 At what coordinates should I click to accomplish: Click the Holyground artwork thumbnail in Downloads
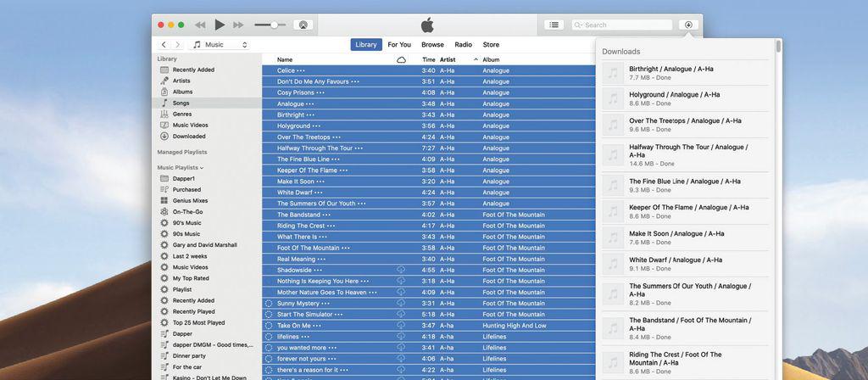613,98
